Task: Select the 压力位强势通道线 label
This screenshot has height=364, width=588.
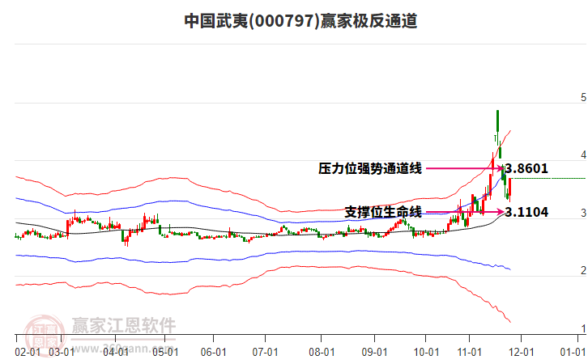Action: point(370,168)
